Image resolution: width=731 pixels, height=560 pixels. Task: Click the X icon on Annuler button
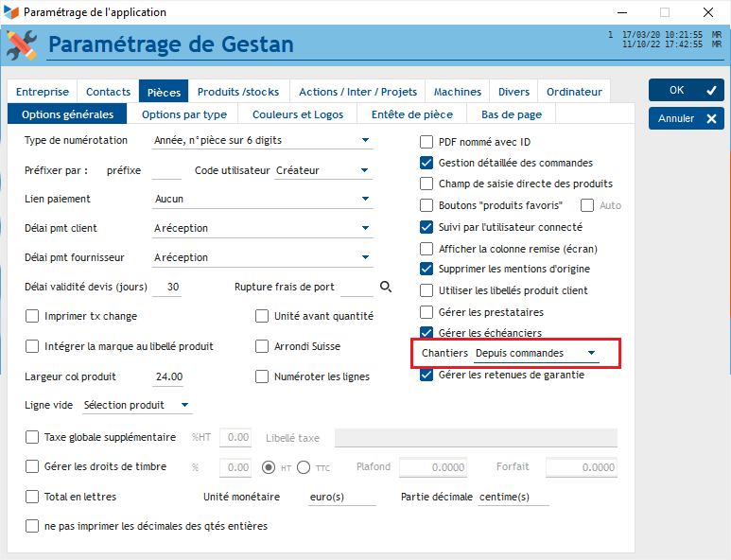coord(711,118)
